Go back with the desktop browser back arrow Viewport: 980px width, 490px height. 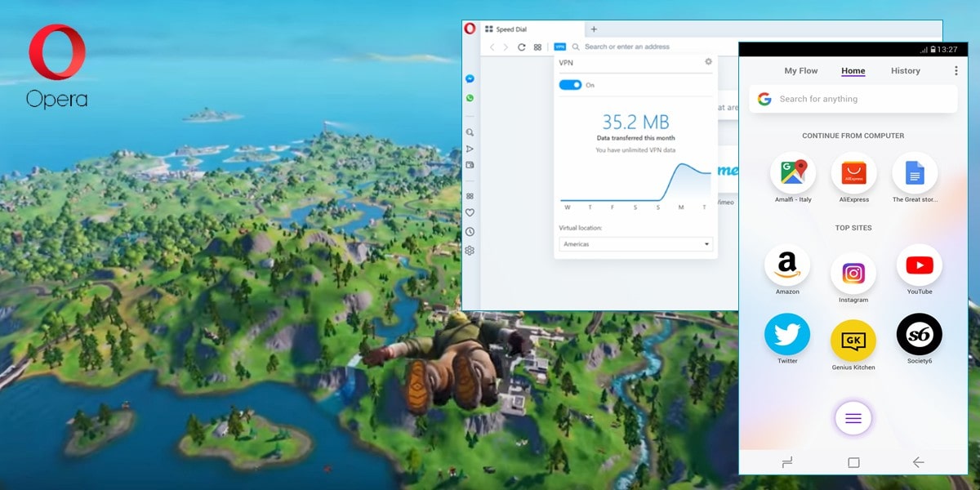492,47
